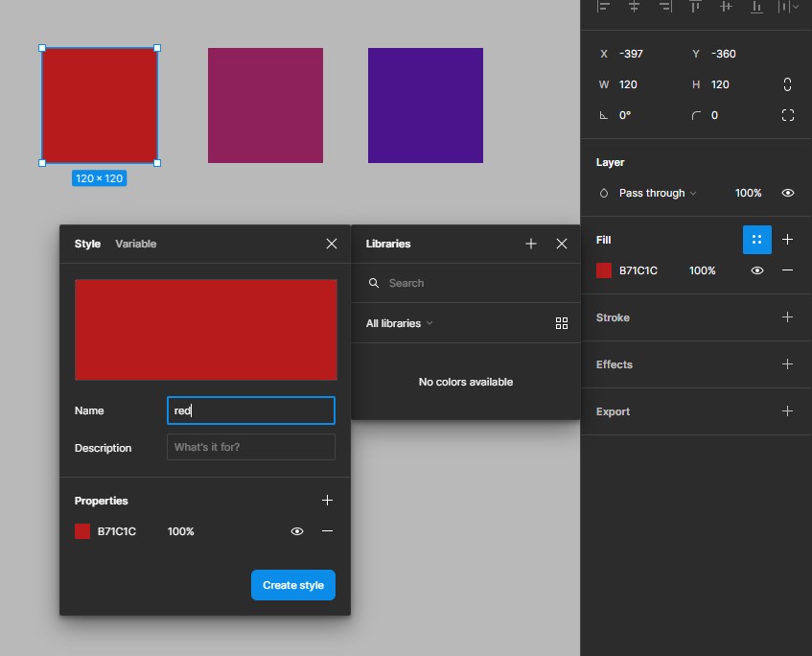
Task: Switch Libraries panel to grid view
Action: pyautogui.click(x=562, y=323)
